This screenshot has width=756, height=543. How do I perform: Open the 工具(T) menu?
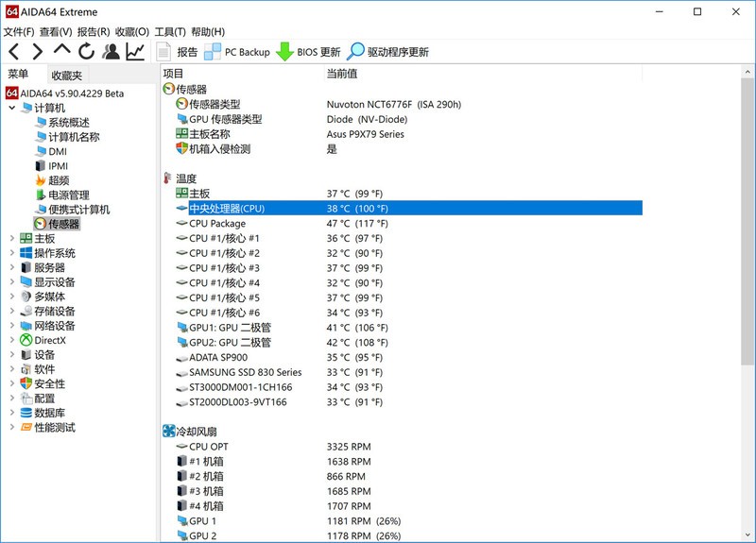click(x=170, y=32)
